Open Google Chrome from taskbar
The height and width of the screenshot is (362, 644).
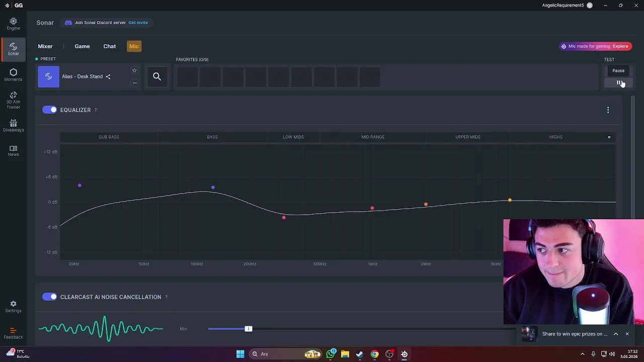(375, 354)
